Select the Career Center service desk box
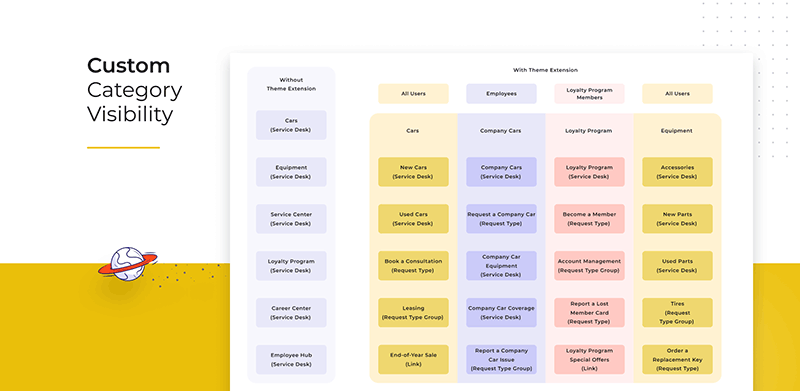This screenshot has width=800, height=391. pyautogui.click(x=291, y=313)
